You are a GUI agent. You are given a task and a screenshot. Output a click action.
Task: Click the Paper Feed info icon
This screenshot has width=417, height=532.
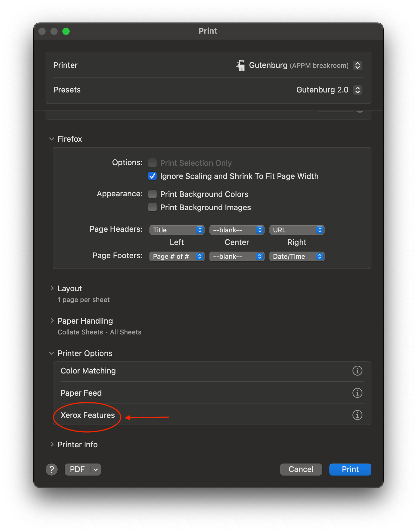coord(357,393)
